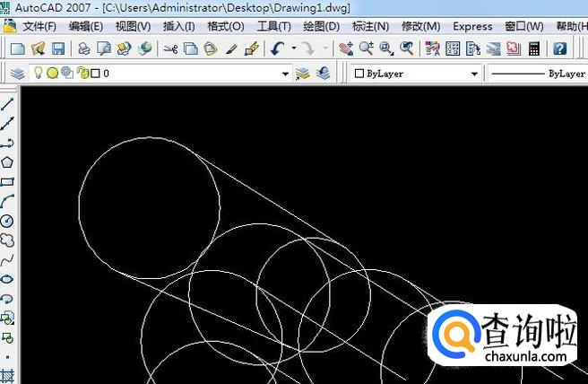
Task: Select the Spline tool
Action: (7, 260)
